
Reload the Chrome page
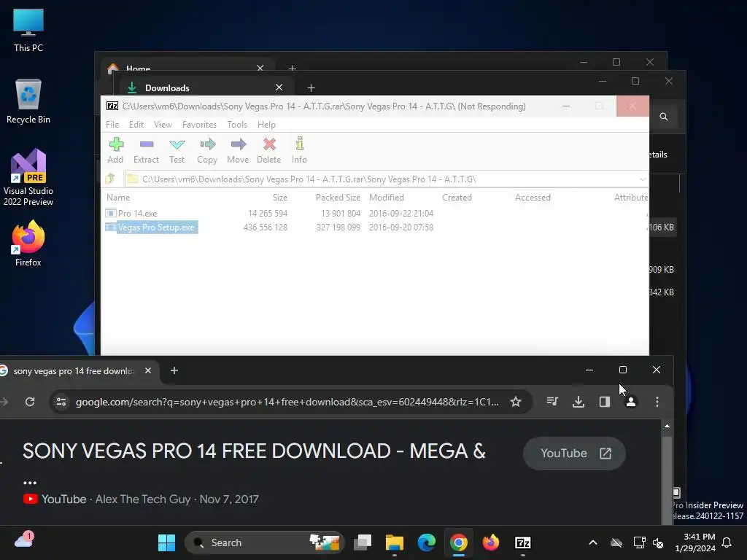pos(30,402)
